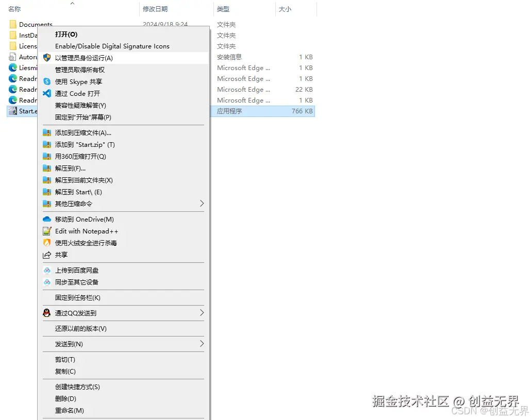Click the 类型 column header
The image size is (531, 420).
point(223,9)
